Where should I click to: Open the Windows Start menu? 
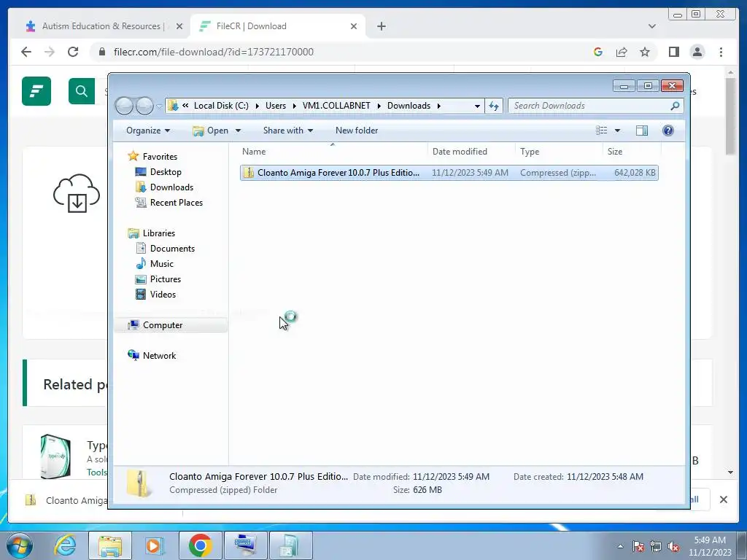coord(19,545)
